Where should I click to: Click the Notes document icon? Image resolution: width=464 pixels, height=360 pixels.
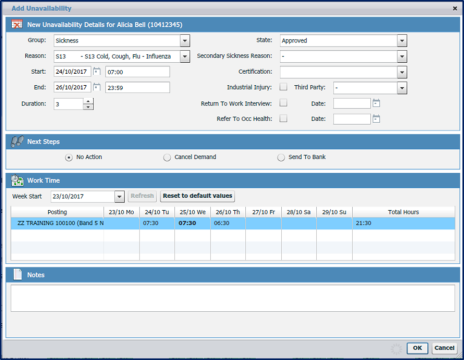pyautogui.click(x=17, y=275)
